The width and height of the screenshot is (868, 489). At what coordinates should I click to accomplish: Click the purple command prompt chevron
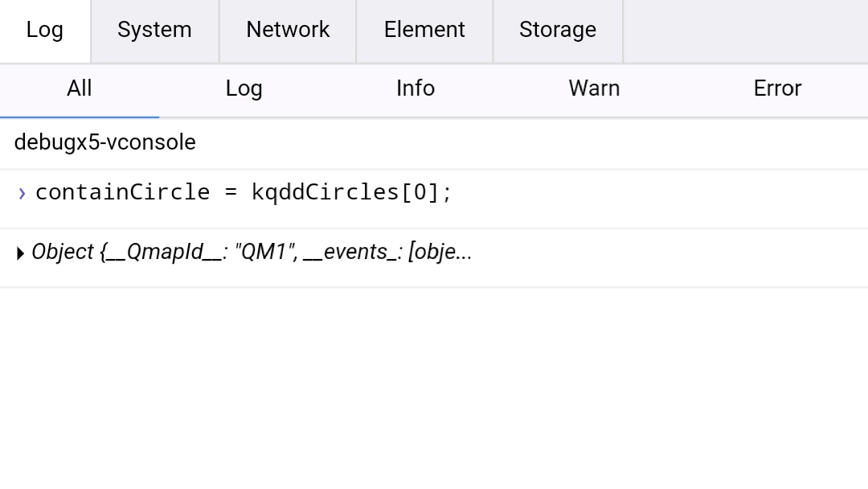22,193
